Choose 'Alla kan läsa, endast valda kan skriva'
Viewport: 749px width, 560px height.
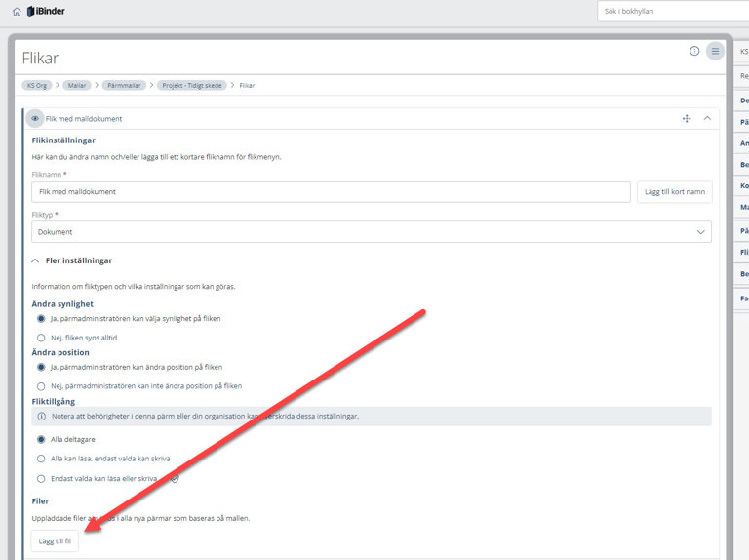41,458
